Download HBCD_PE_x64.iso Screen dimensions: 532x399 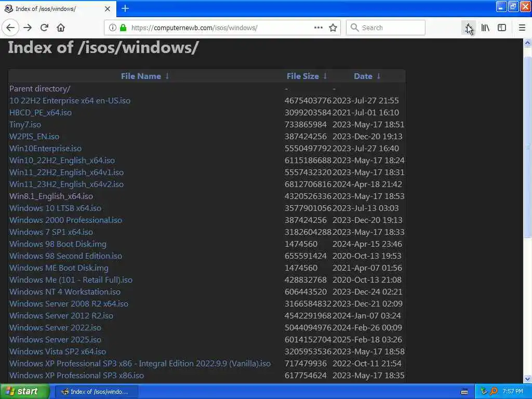tap(41, 112)
